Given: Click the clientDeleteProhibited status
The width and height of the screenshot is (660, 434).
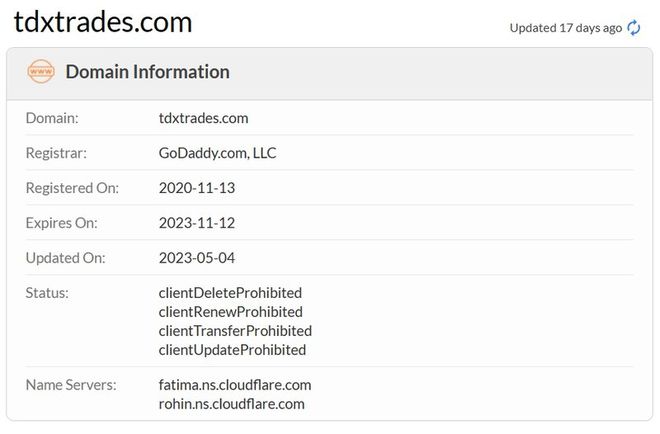Looking at the screenshot, I should [230, 293].
